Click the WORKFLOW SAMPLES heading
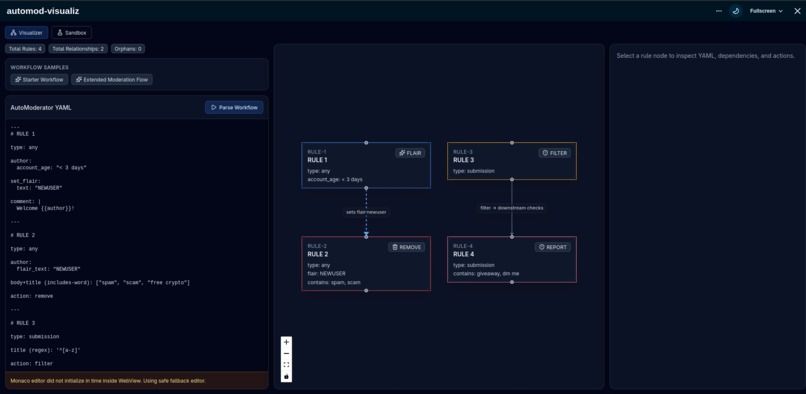 (40, 67)
